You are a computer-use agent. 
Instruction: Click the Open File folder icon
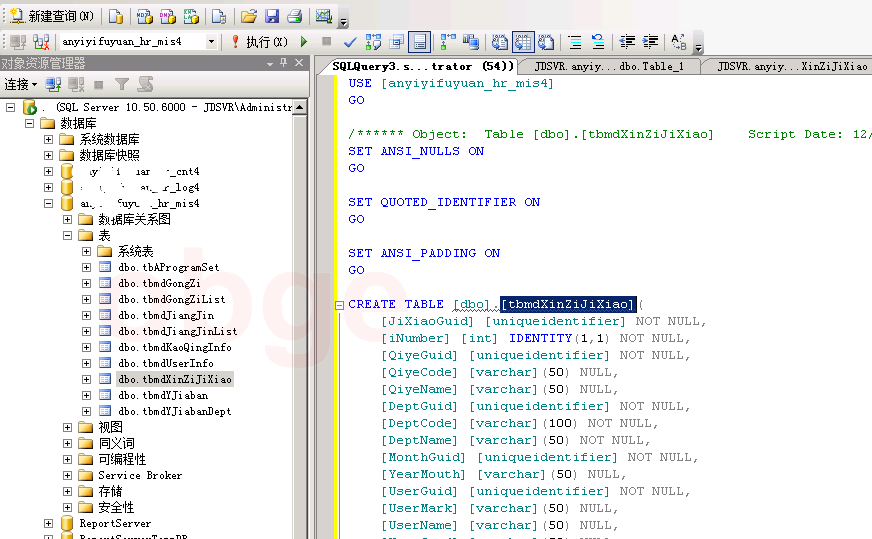click(x=249, y=17)
